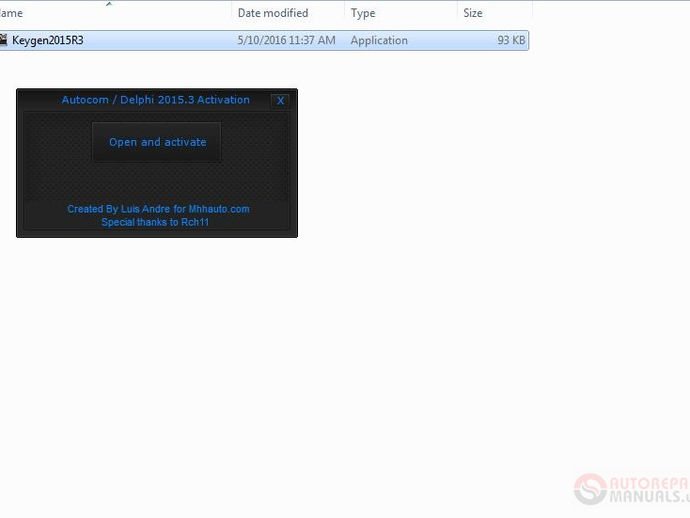Close the Autocom / Delphi Activation window
The image size is (690, 518).
point(280,101)
